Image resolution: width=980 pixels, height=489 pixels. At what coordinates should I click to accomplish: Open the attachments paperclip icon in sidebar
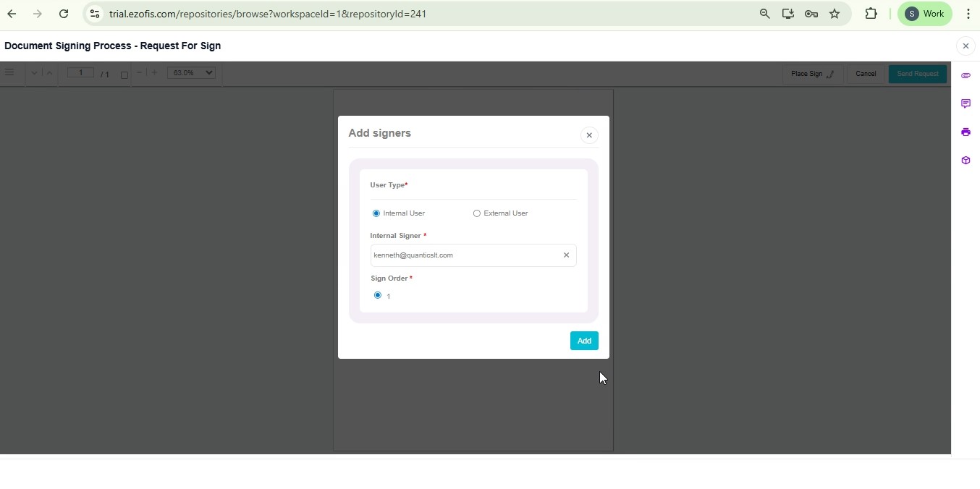[x=966, y=76]
